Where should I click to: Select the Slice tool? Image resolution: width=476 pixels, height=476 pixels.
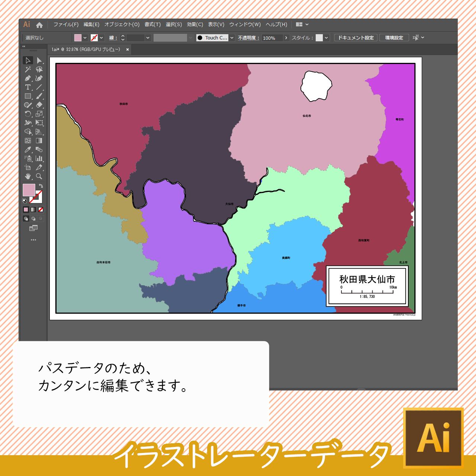pos(39,167)
